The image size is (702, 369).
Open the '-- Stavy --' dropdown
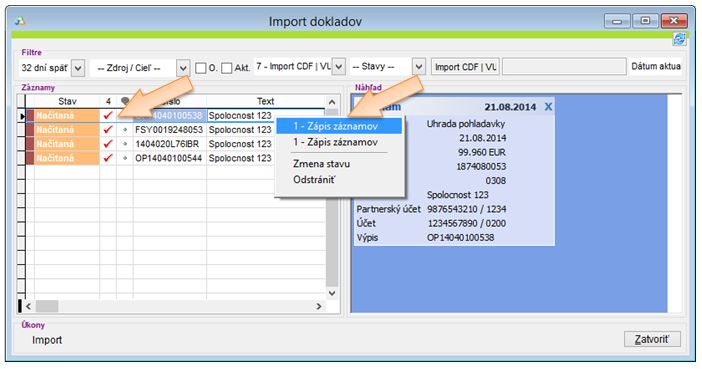pos(419,67)
